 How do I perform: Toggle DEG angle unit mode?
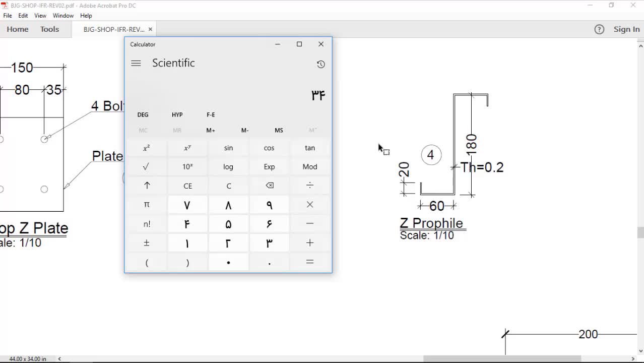click(x=143, y=115)
